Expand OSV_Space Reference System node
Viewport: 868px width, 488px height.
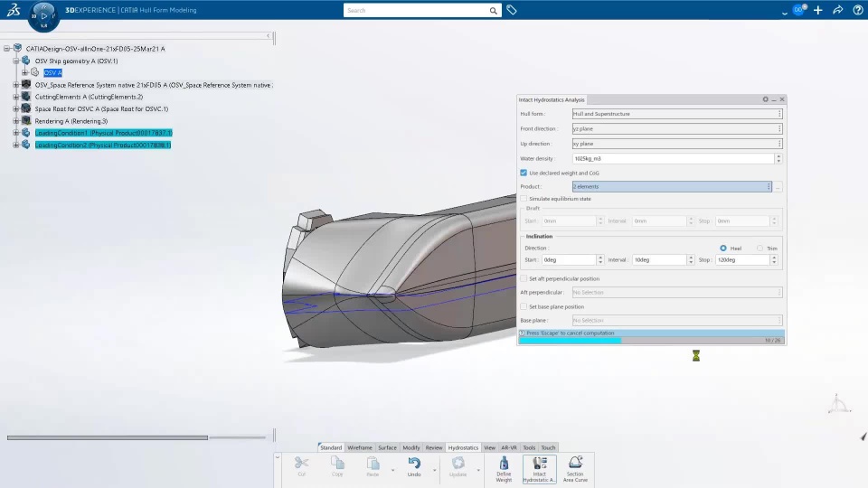click(x=15, y=85)
